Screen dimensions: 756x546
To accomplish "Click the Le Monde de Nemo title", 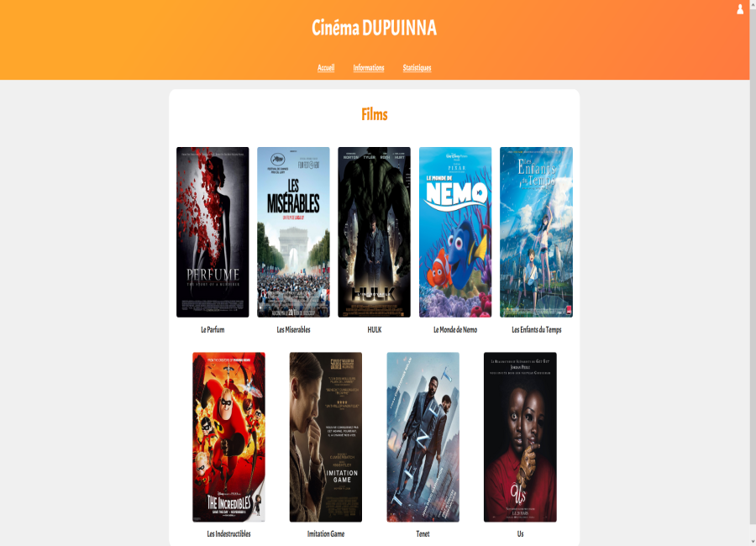I will [455, 330].
